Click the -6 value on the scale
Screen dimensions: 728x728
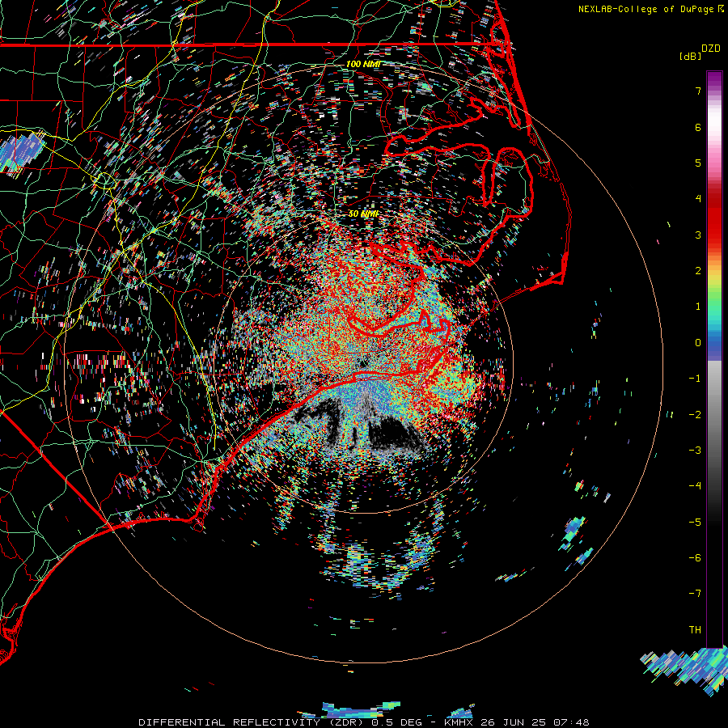point(695,558)
